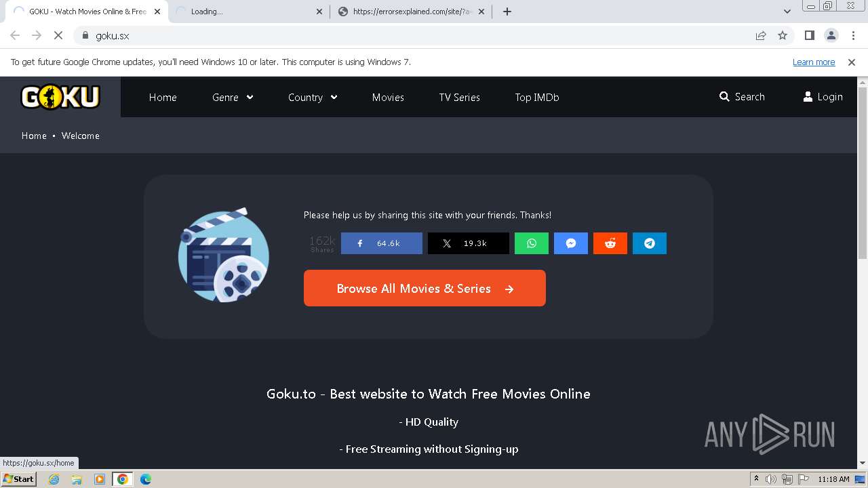Open the Windows Start button
The height and width of the screenshot is (488, 868).
click(18, 479)
